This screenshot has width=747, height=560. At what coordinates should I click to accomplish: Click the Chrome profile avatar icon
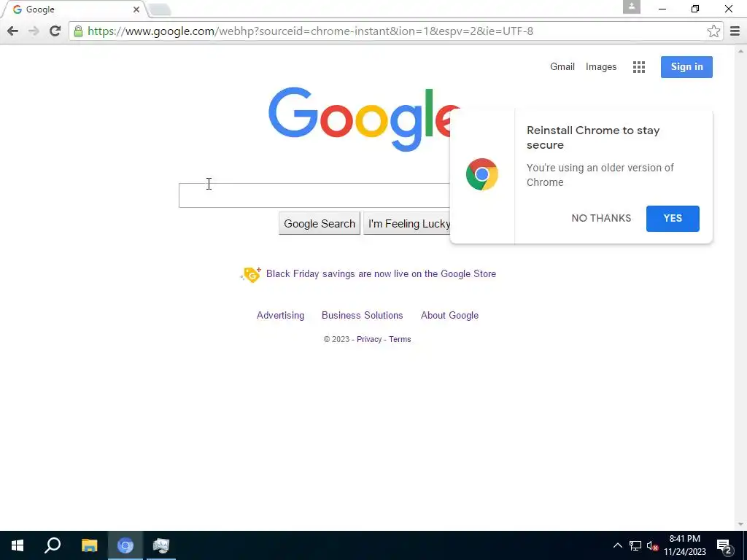[x=631, y=7]
